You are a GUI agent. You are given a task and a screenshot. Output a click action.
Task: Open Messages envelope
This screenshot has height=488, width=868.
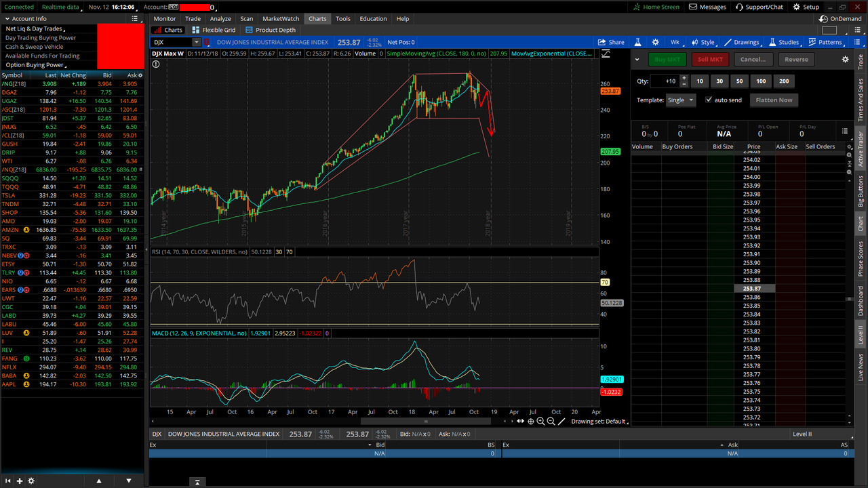[707, 7]
